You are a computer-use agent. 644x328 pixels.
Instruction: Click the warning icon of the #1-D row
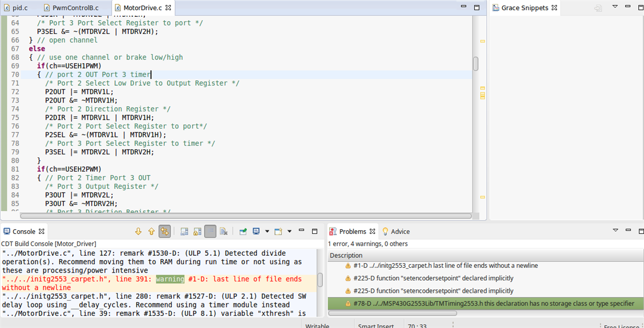pyautogui.click(x=348, y=266)
